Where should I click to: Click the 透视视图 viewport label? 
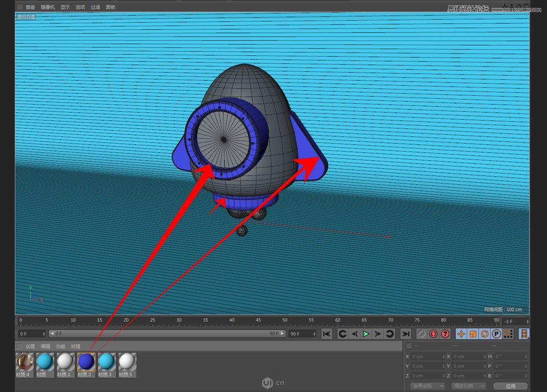(25, 17)
